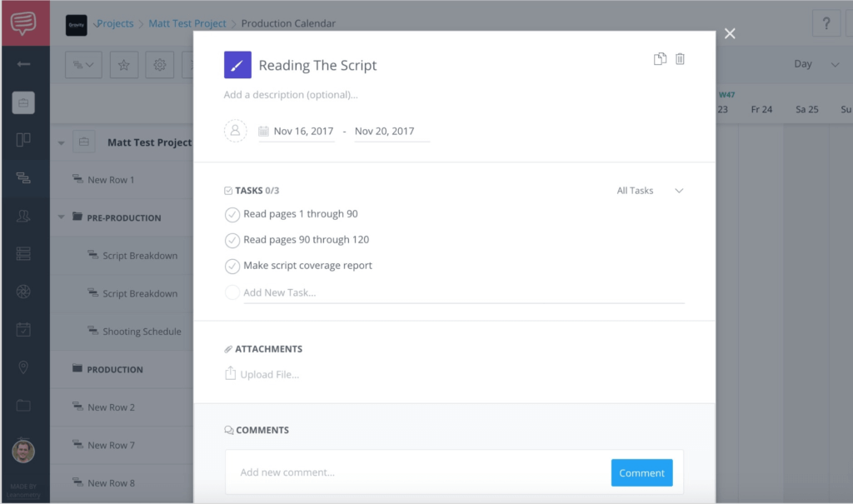Click the help question mark icon
Screen dimensions: 853x504
(826, 23)
